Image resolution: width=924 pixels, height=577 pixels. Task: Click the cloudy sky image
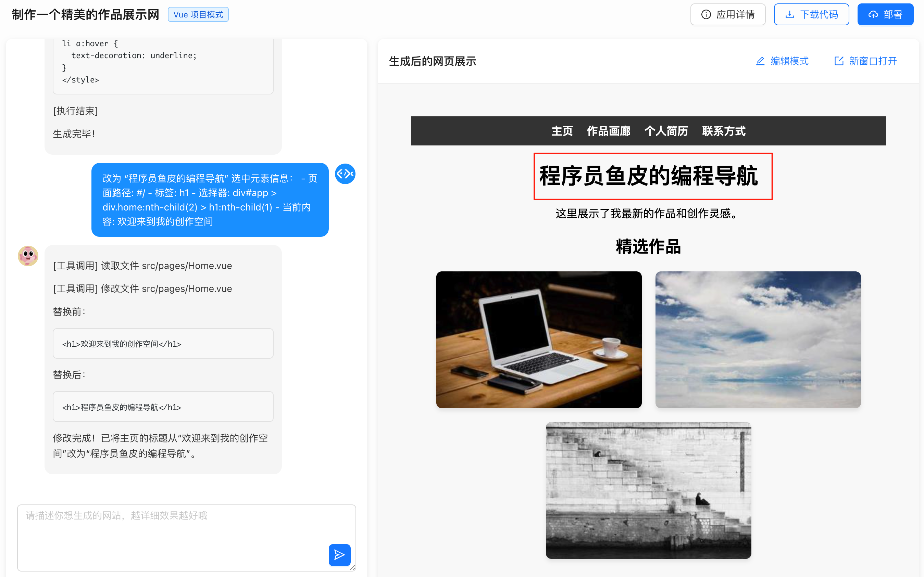coord(758,339)
